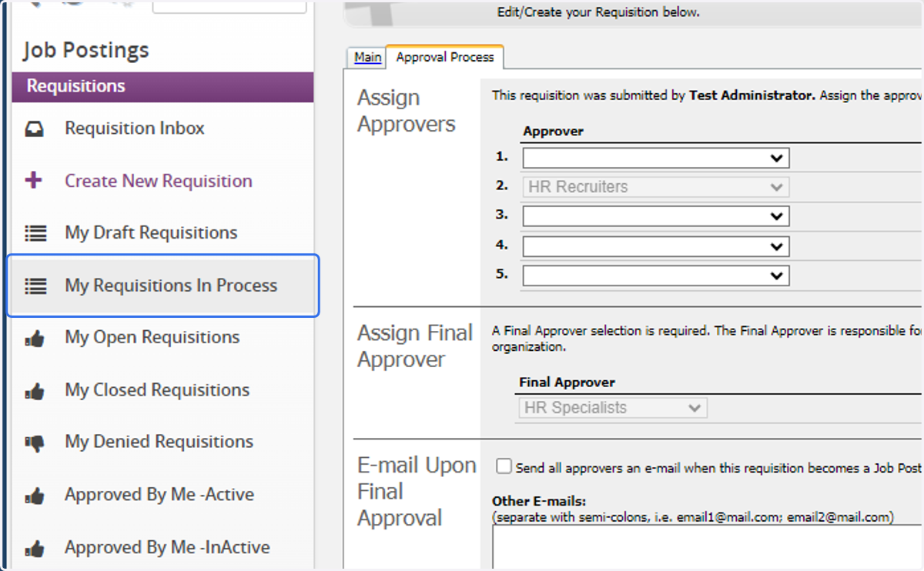The width and height of the screenshot is (924, 571).
Task: Open My Open Requisitions list
Action: tap(152, 337)
